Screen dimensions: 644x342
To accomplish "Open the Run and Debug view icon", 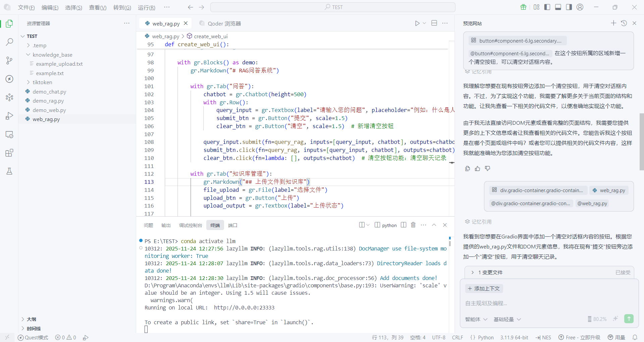I will 9,116.
